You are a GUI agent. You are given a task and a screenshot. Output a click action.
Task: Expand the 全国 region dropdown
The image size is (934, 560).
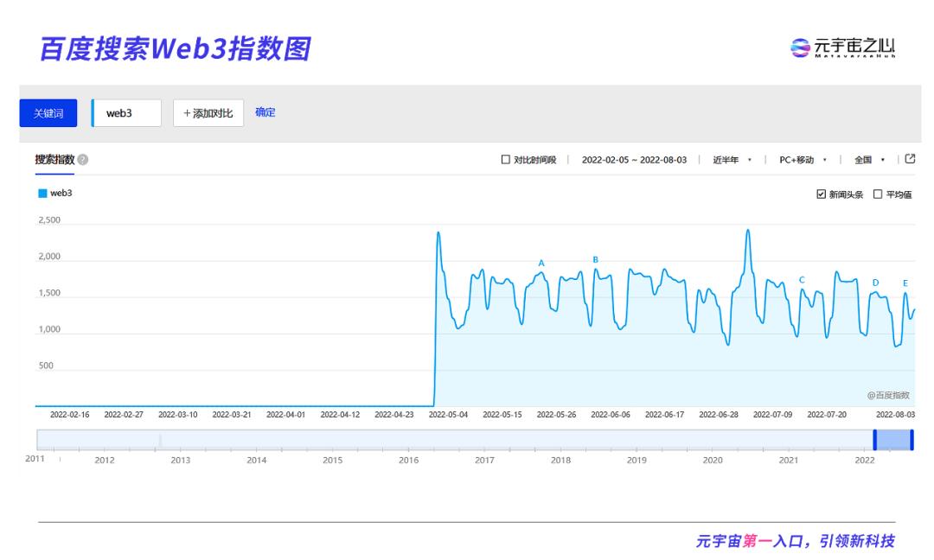870,160
